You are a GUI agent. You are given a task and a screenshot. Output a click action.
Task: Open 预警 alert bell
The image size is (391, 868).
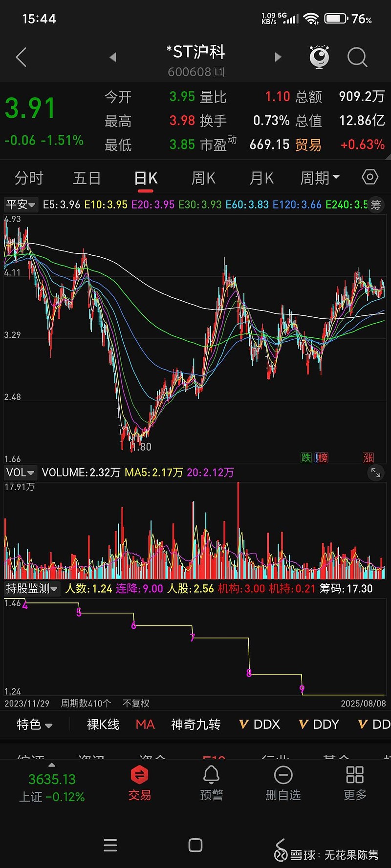(x=212, y=784)
